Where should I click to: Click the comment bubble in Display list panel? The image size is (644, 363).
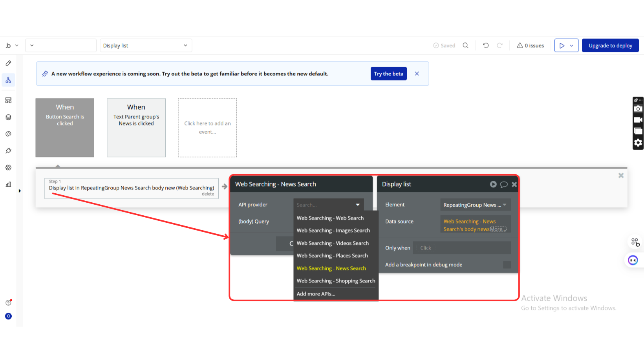(x=504, y=184)
